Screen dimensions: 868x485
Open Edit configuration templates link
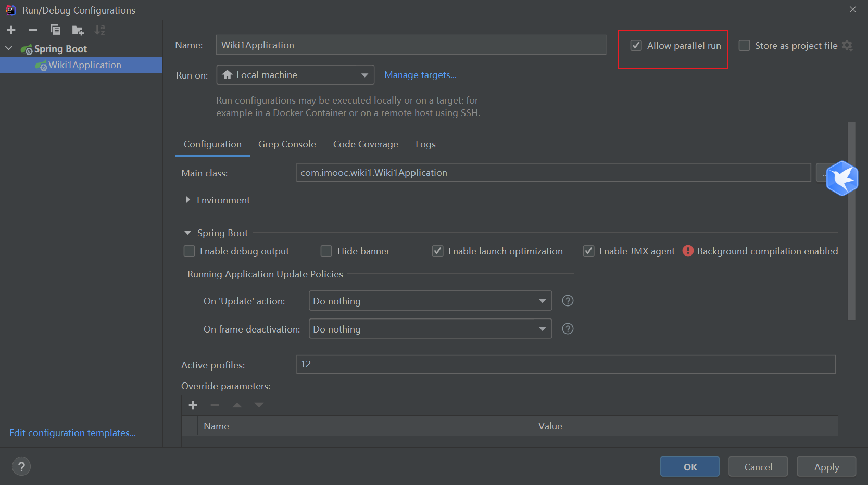pos(72,433)
